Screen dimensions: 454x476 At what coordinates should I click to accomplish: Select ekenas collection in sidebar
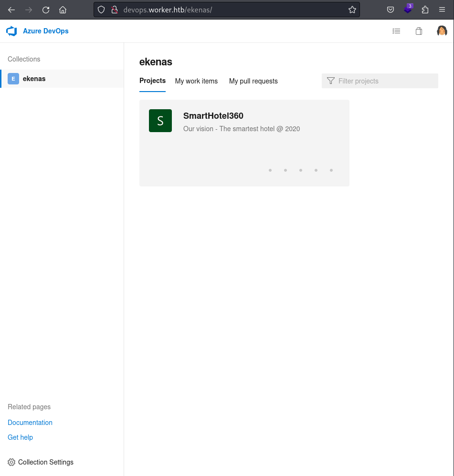[x=62, y=79]
